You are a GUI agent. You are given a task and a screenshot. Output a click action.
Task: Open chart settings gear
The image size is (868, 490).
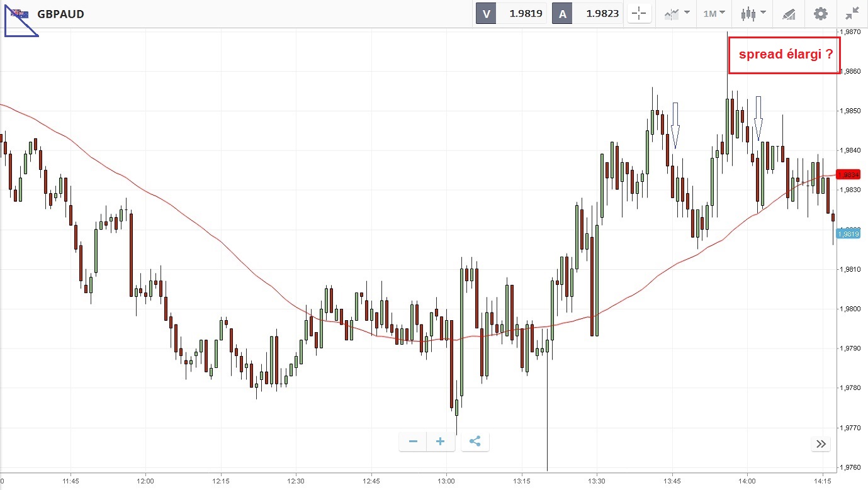(821, 14)
